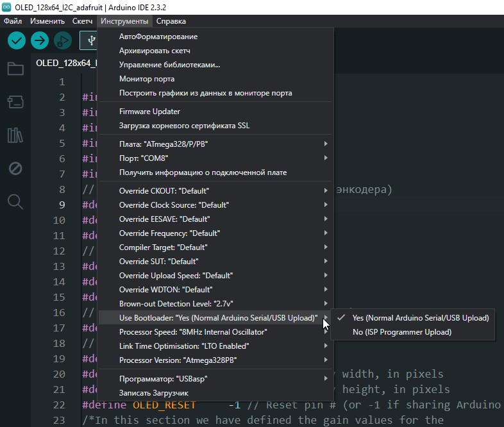504x427 pixels.
Task: Open the Debug panel sidebar icon
Action: click(15, 169)
